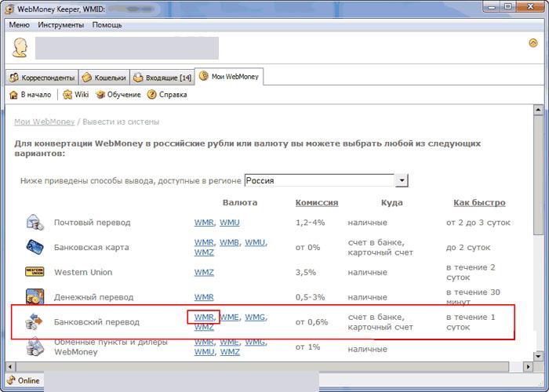Choose WMR in the Банковская карта row

(x=204, y=242)
